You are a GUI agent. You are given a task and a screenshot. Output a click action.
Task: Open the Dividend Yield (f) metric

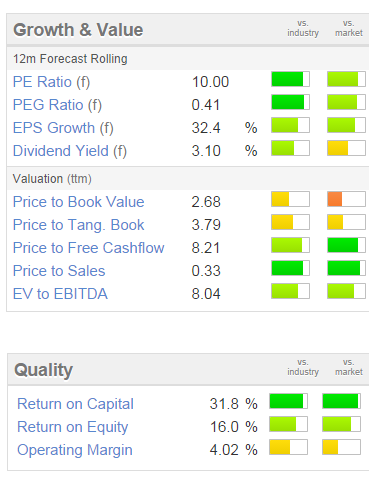coord(70,151)
